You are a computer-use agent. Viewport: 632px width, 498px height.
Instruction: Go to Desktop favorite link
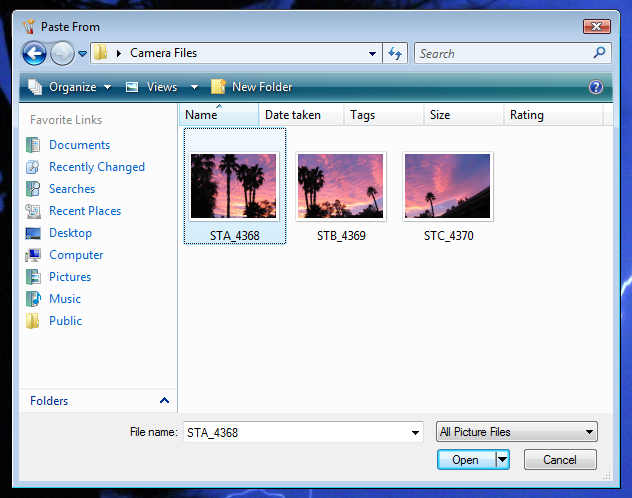(71, 233)
